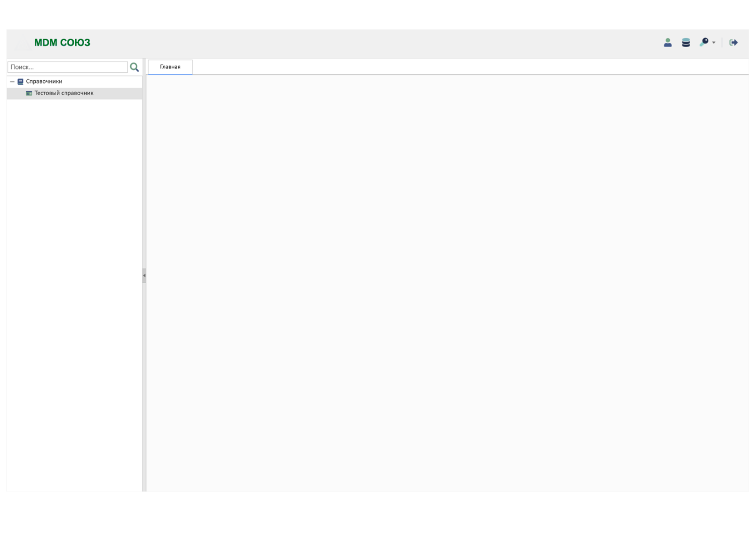The width and height of the screenshot is (756, 535).
Task: Expand the dropdown arrow beside the key
Action: coord(714,43)
